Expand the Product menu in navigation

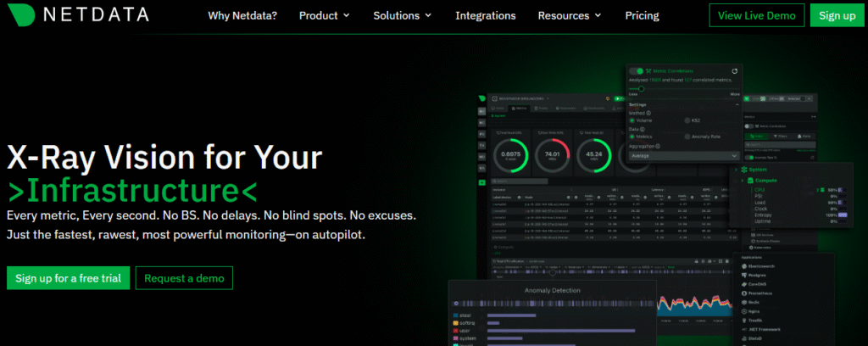324,15
